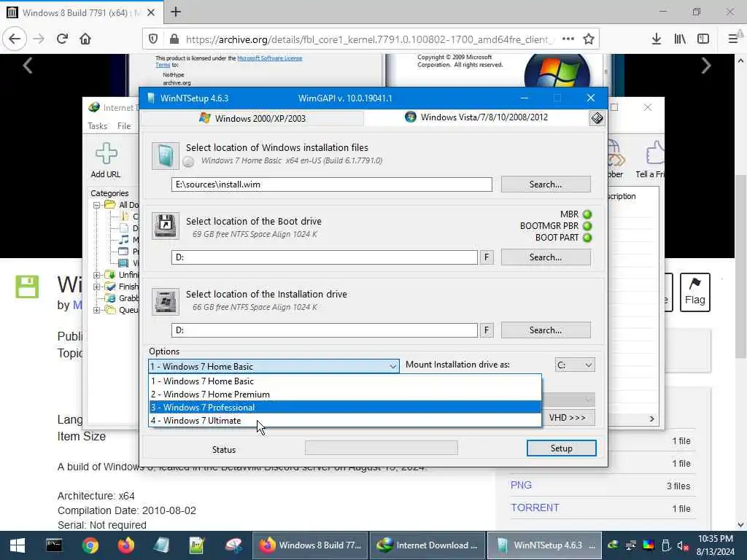
Task: Click the BOOT PART green status indicator
Action: [x=587, y=237]
